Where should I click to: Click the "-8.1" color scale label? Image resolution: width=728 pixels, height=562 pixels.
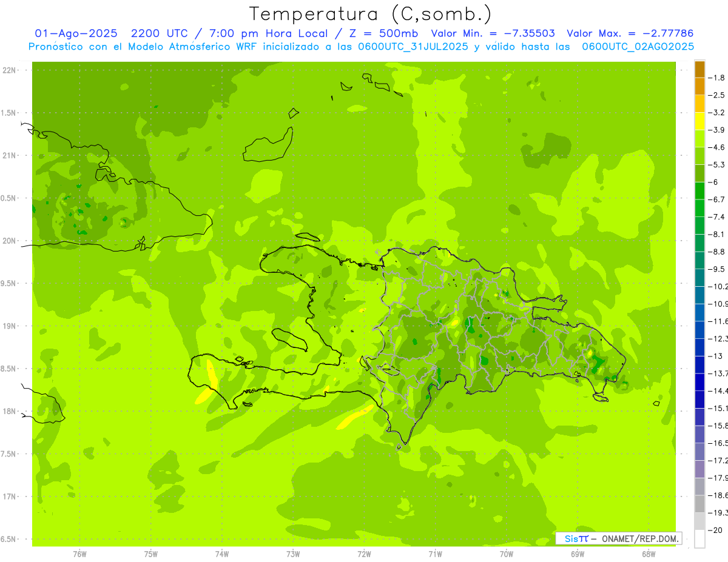pyautogui.click(x=717, y=234)
